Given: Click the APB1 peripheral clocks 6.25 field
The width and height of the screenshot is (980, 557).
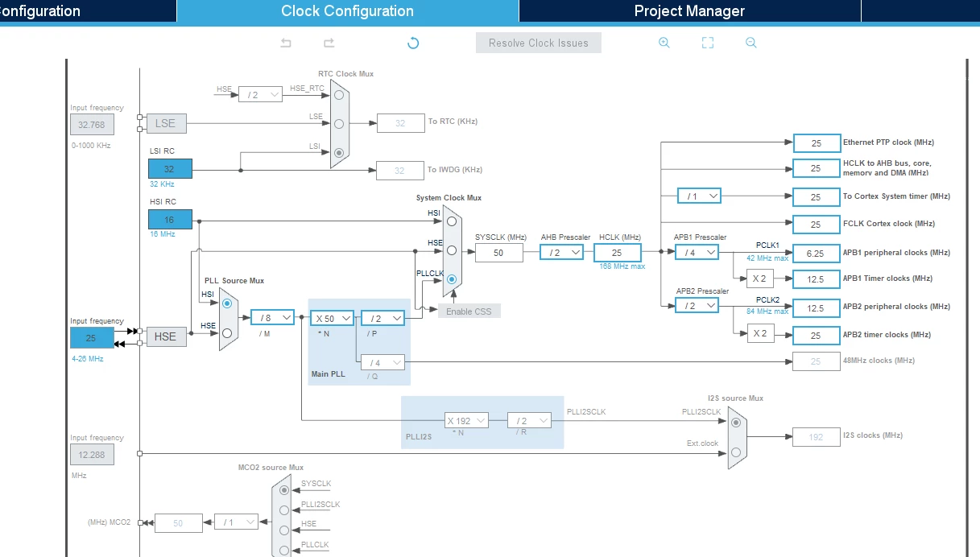Looking at the screenshot, I should click(817, 253).
